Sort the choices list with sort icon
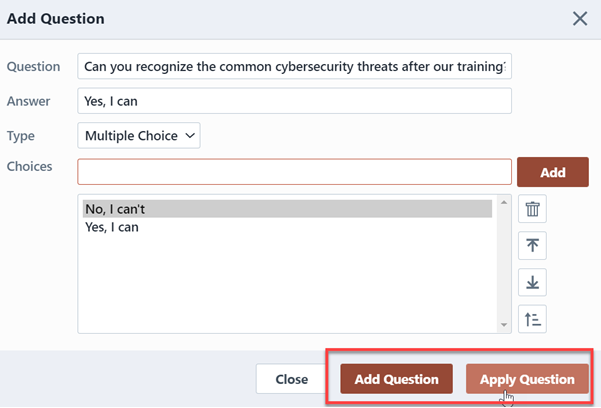 tap(532, 319)
